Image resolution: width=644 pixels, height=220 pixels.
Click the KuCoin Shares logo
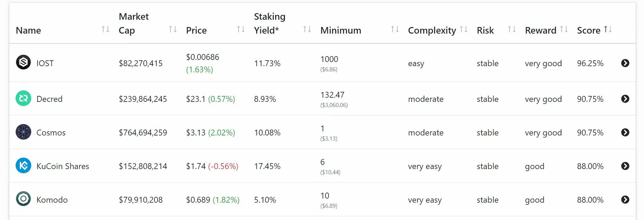click(23, 166)
